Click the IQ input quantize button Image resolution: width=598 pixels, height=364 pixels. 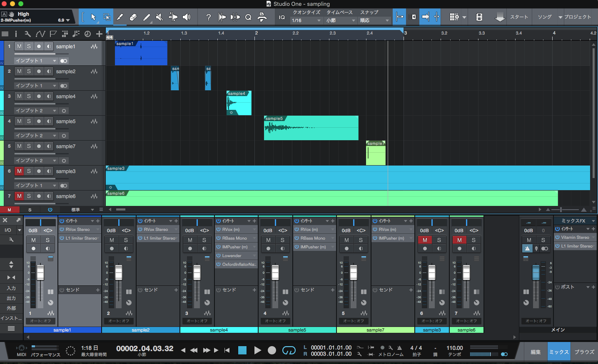click(282, 17)
